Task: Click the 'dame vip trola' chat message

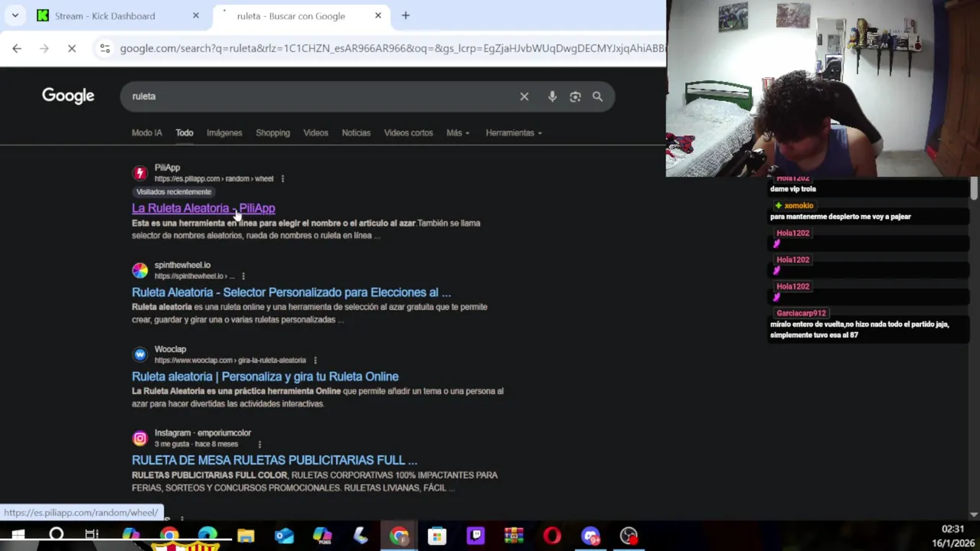Action: pos(793,189)
